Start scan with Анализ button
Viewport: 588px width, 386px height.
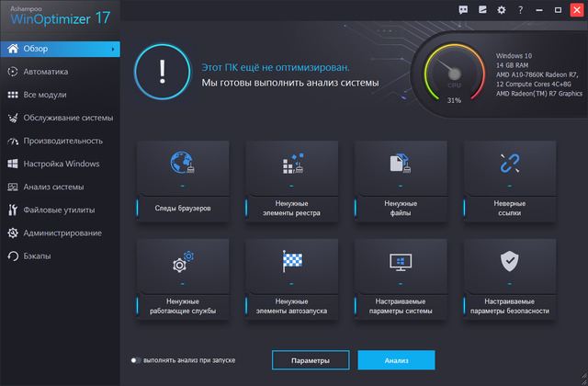[396, 360]
